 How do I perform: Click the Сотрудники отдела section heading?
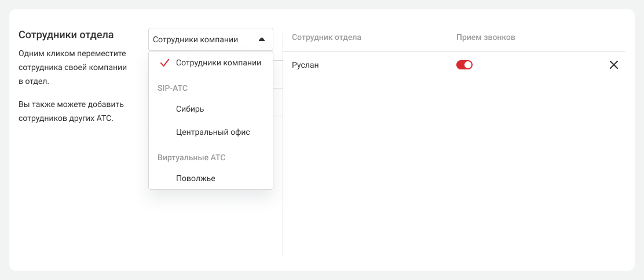66,35
